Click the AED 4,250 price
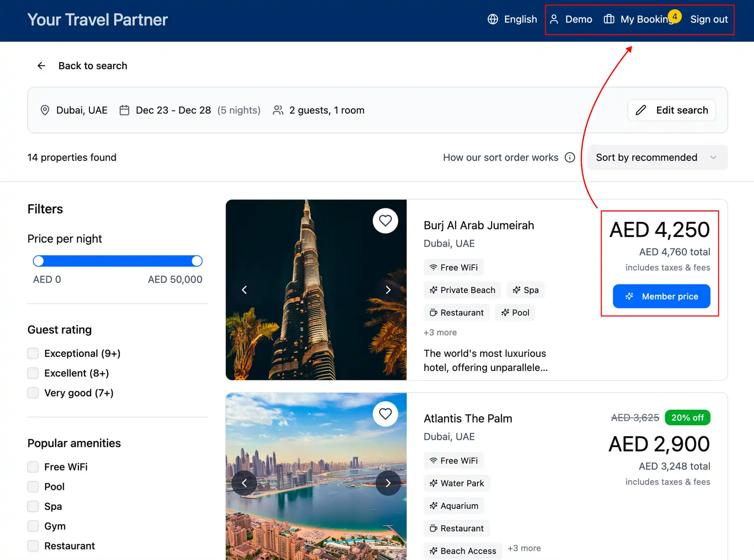 click(660, 229)
